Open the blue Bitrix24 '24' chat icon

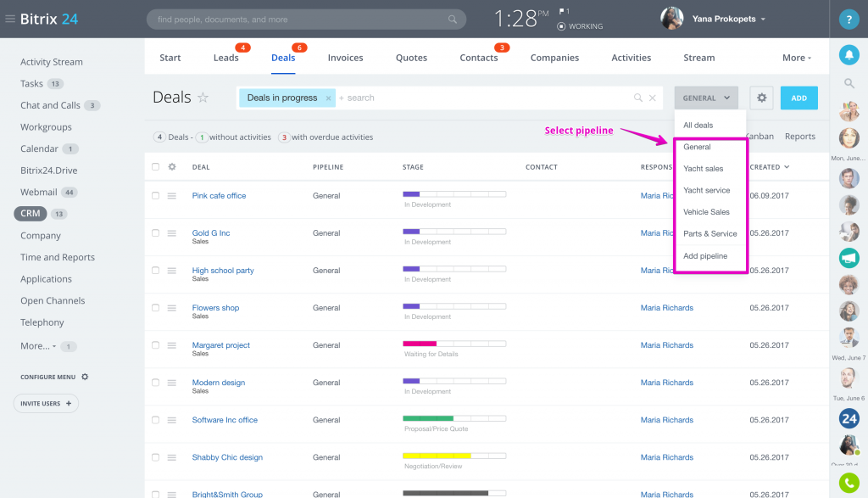click(x=849, y=418)
